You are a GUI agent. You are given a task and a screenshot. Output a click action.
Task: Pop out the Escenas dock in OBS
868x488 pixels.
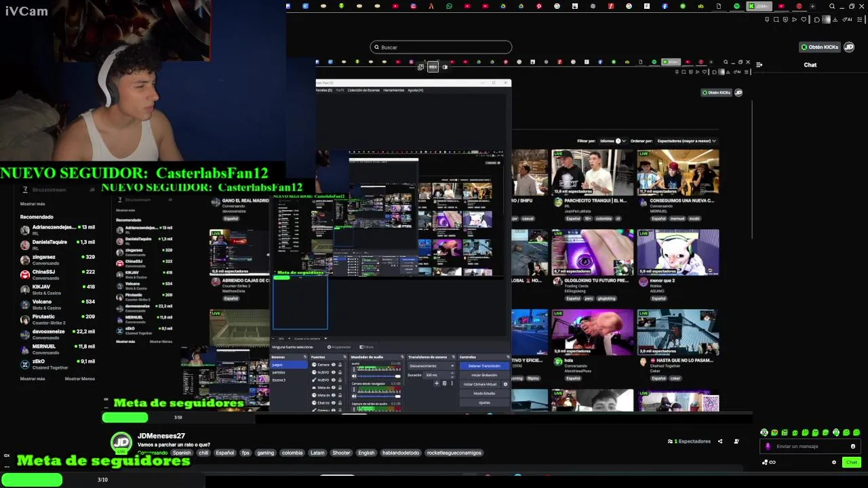(x=305, y=357)
